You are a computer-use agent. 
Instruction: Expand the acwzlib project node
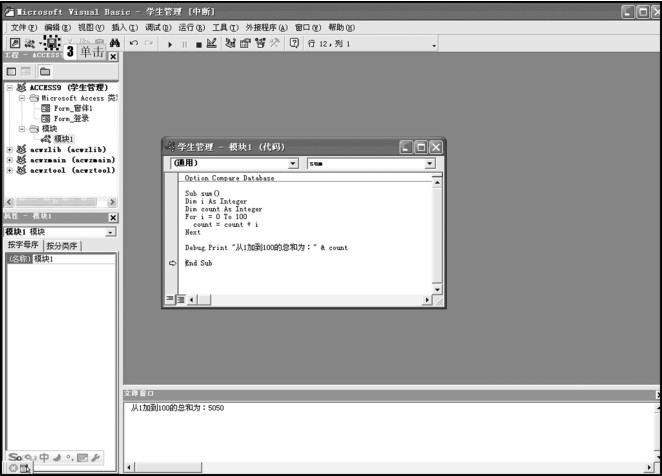tap(10, 150)
